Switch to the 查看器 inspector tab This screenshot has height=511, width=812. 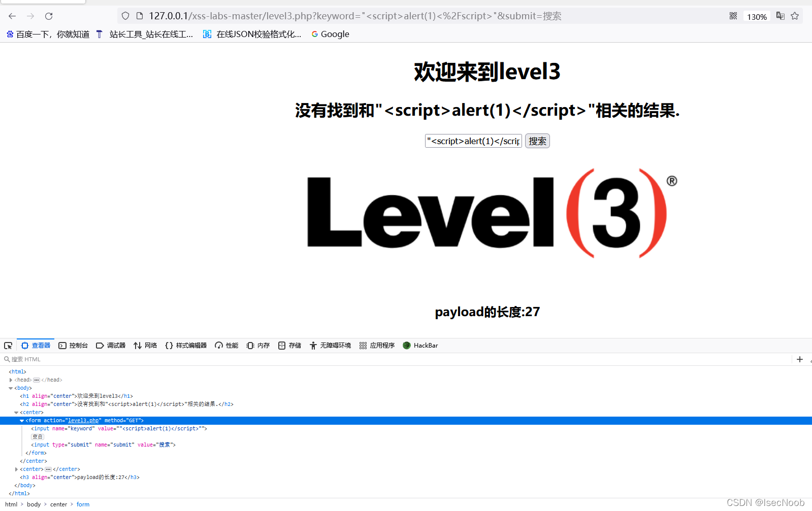coord(36,346)
